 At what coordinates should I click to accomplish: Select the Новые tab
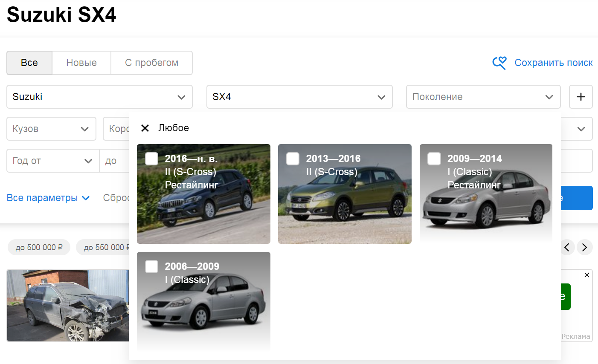point(81,63)
